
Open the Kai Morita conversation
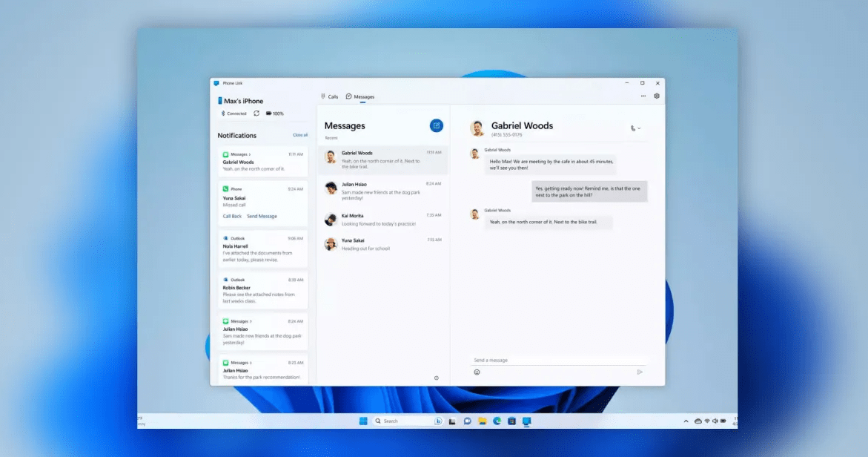(382, 220)
